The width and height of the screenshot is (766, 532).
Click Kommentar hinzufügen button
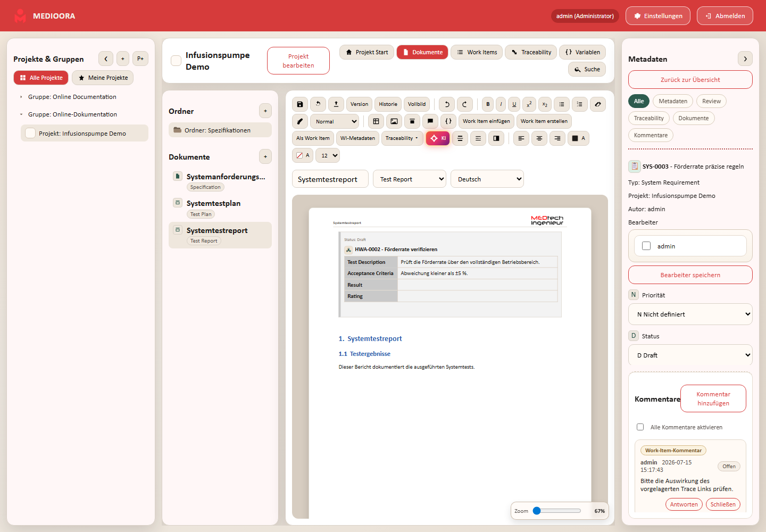[x=713, y=398]
